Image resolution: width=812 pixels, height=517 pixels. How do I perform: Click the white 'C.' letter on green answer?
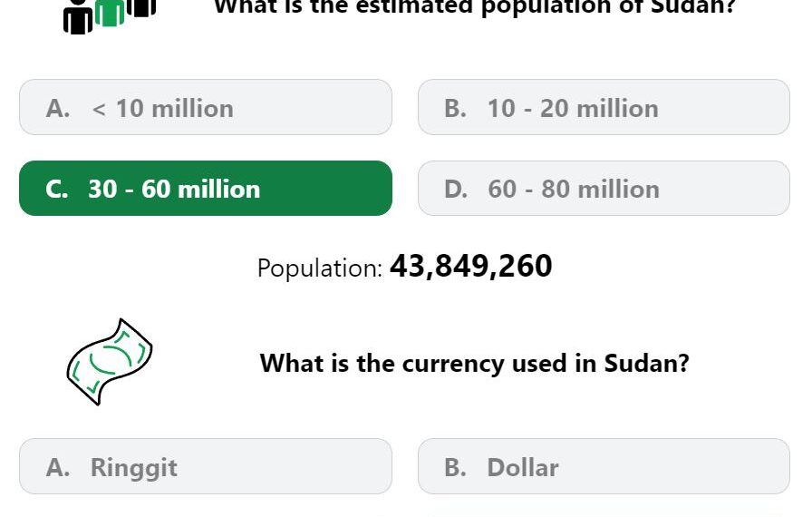[x=56, y=189]
